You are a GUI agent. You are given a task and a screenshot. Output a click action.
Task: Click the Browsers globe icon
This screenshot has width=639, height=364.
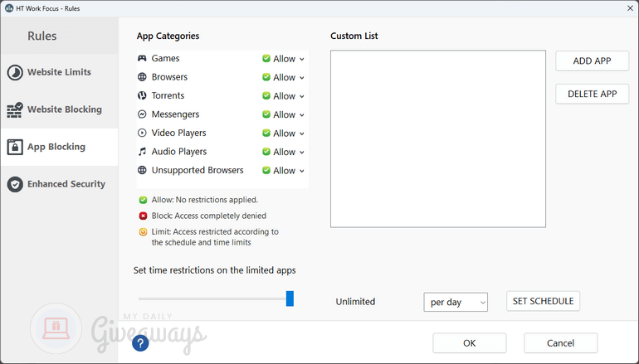click(x=143, y=77)
